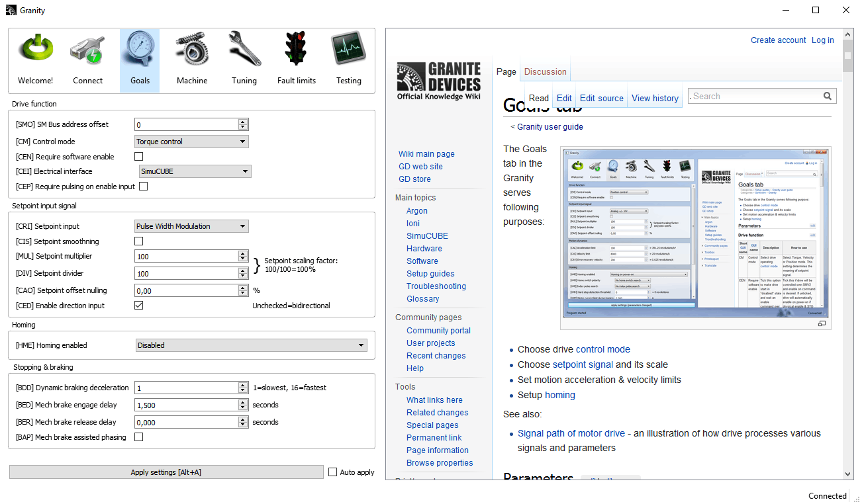Open Granity user guide link

click(x=550, y=127)
